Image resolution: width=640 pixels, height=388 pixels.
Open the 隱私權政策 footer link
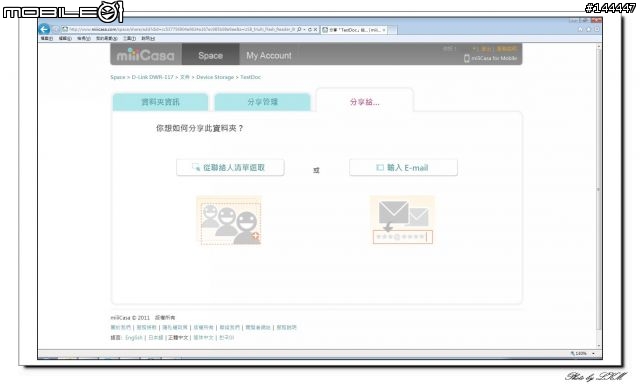(175, 328)
